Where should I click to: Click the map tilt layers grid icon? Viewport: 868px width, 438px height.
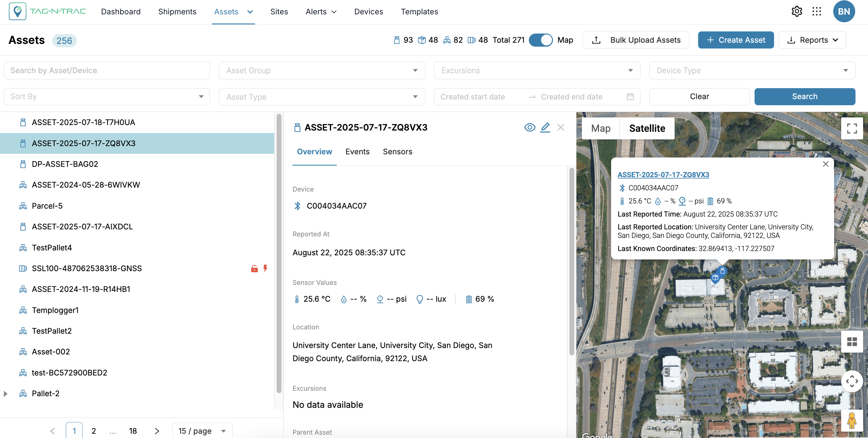[852, 342]
